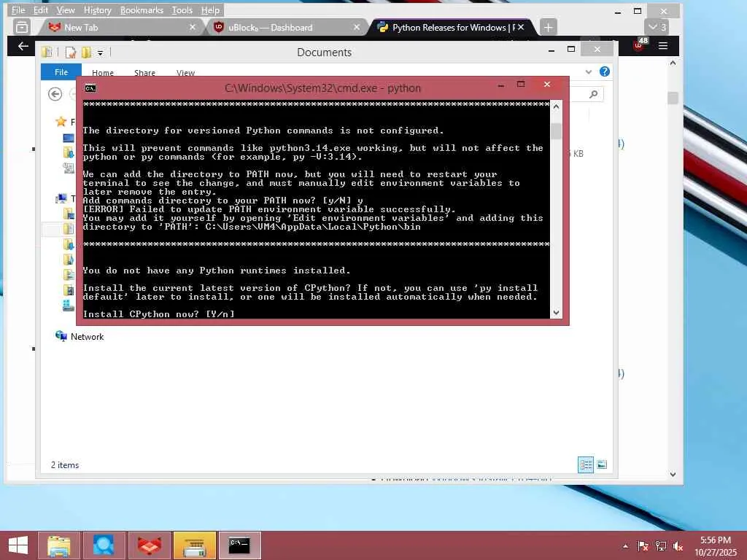The image size is (747, 560).
Task: Click the Explorer back arrow button
Action: (55, 94)
